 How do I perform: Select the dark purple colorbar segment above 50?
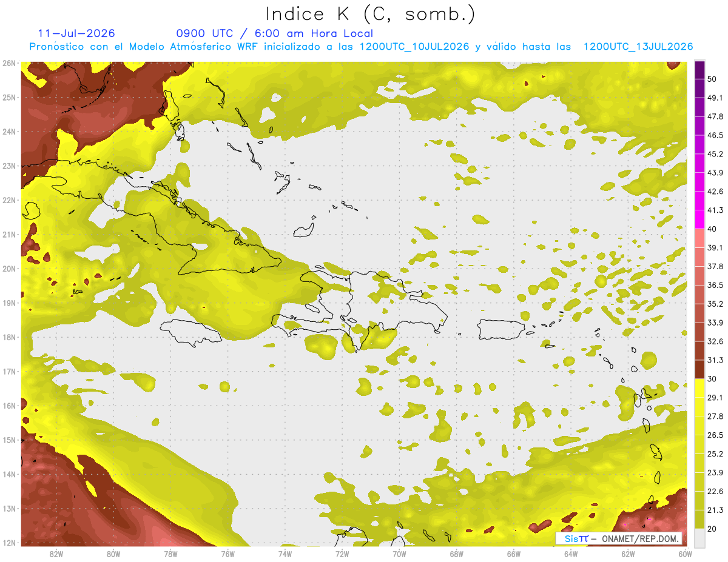click(699, 71)
